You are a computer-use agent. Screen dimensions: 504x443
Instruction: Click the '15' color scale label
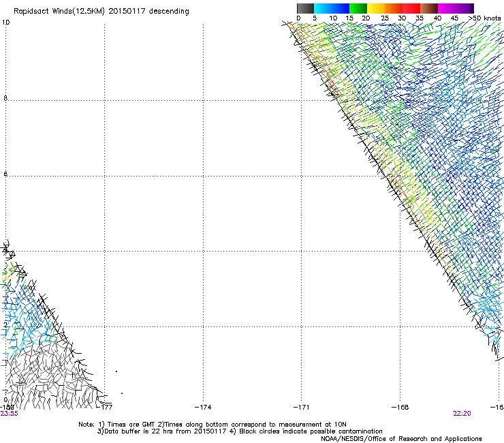point(349,18)
